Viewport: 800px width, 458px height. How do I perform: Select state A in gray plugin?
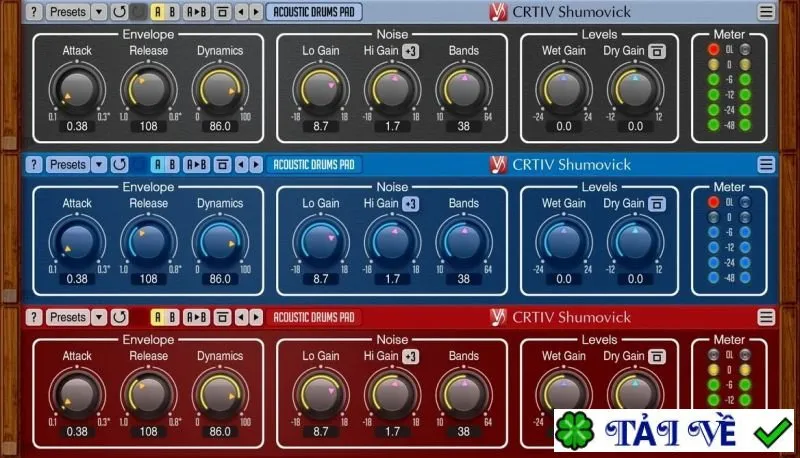point(158,12)
